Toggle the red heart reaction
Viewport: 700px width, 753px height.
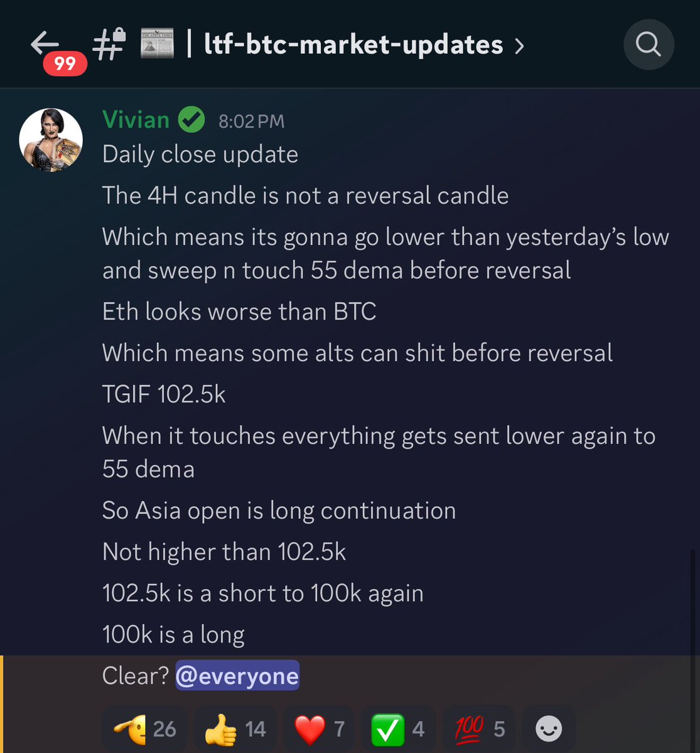(x=319, y=729)
